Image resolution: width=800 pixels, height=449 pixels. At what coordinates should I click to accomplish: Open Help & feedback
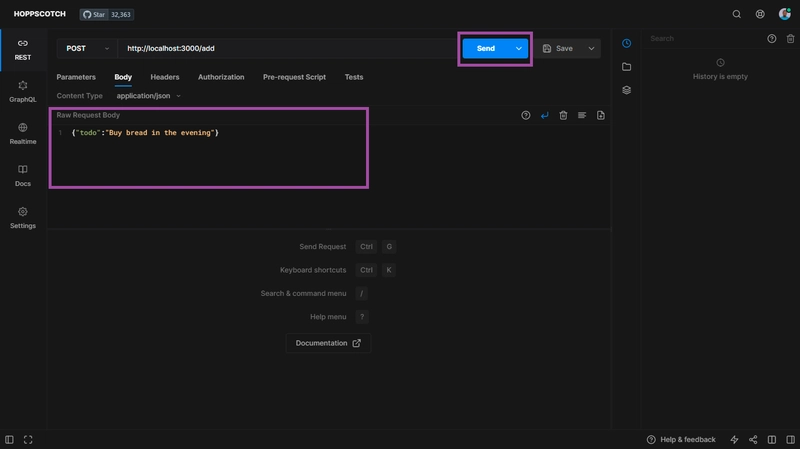point(681,440)
